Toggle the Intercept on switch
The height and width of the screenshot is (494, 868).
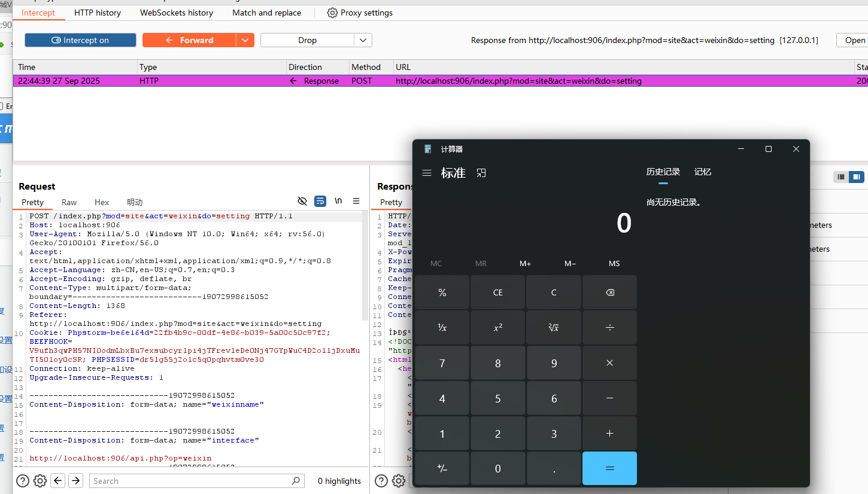80,40
